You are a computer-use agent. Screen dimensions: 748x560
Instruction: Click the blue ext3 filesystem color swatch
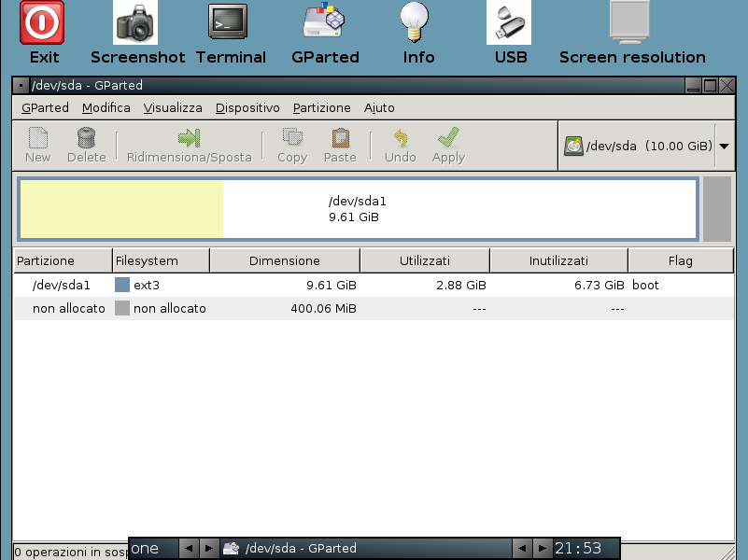[122, 285]
